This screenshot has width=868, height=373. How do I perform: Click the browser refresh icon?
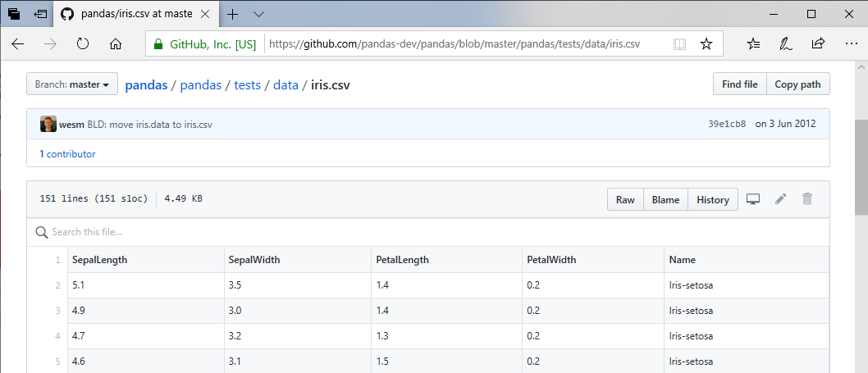[x=82, y=44]
